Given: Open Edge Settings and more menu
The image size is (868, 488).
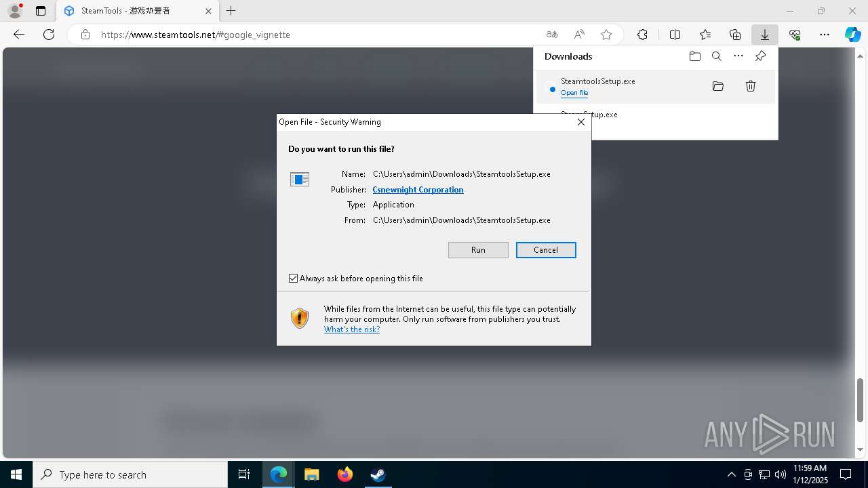Looking at the screenshot, I should click(x=825, y=35).
